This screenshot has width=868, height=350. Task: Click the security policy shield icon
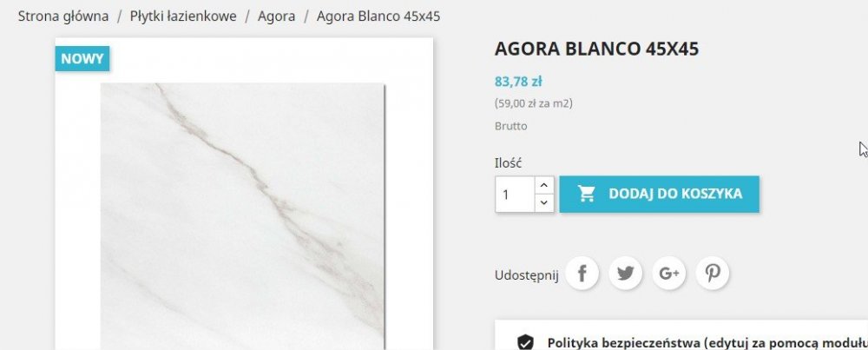[525, 343]
